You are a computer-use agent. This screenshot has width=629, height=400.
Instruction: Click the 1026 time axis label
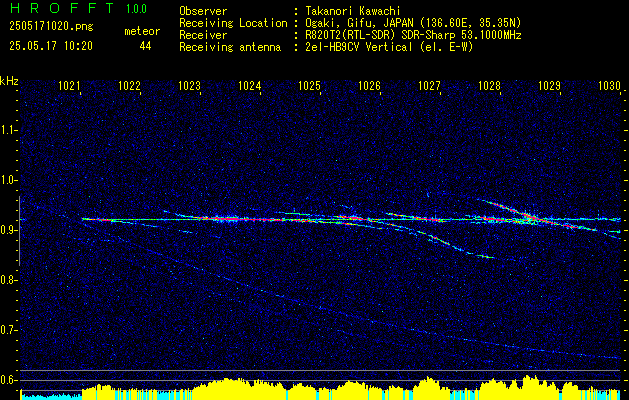click(x=369, y=85)
